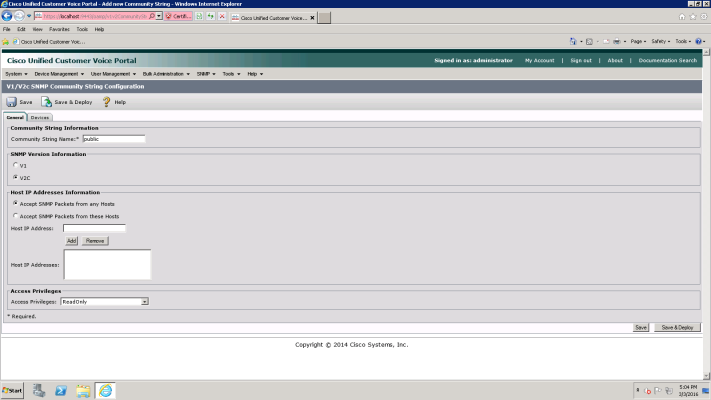
Task: Click the Print icon in command bar
Action: tap(617, 41)
